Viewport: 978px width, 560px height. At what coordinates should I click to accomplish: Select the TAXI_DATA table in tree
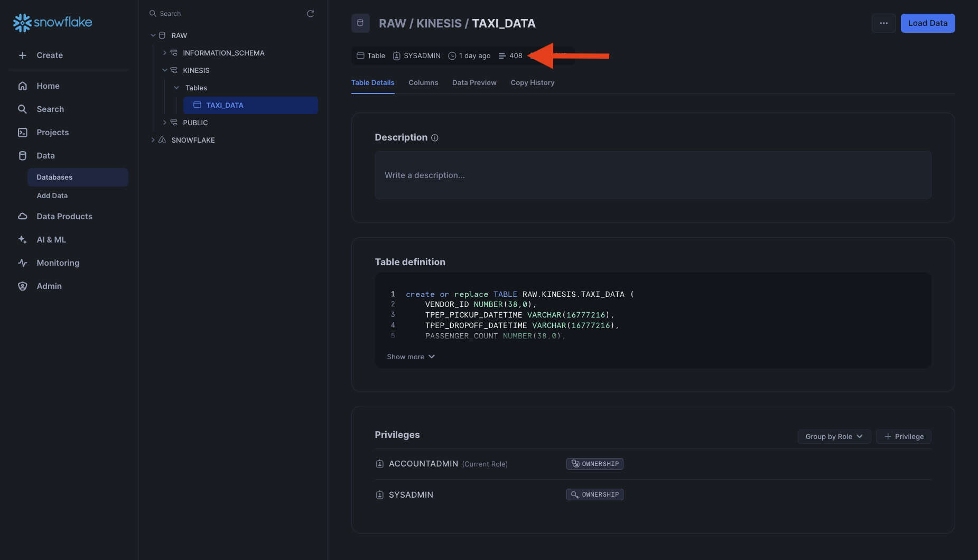click(x=250, y=105)
